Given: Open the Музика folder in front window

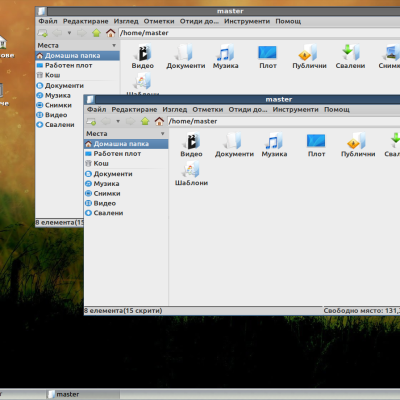Looking at the screenshot, I should pyautogui.click(x=274, y=145).
